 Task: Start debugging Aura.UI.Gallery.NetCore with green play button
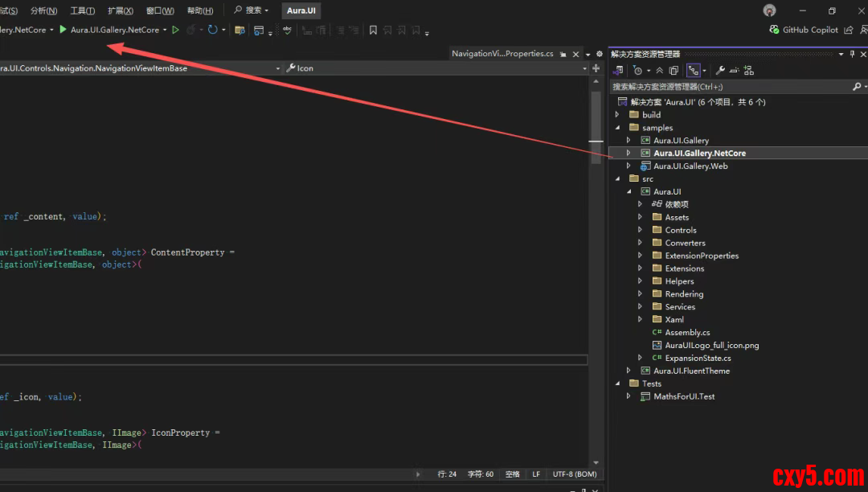point(63,30)
